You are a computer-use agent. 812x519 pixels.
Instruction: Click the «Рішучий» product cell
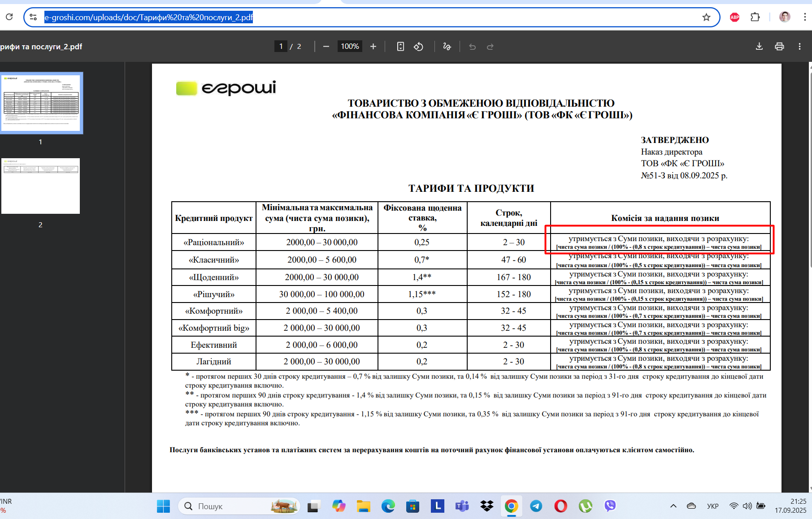pos(214,294)
